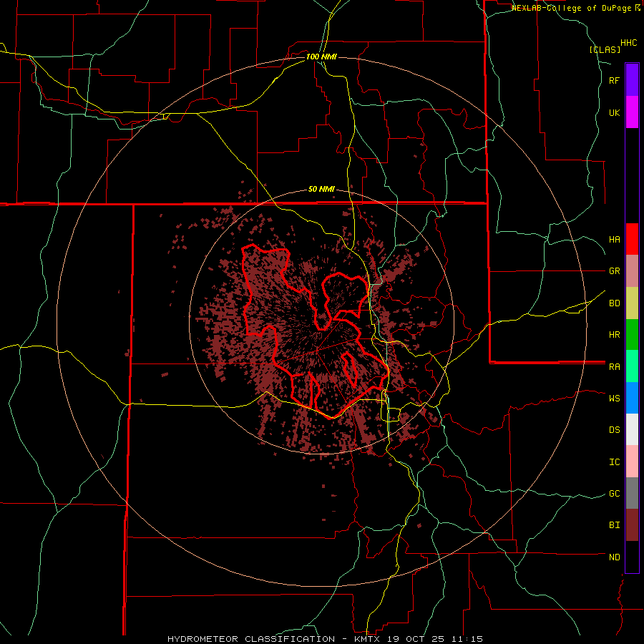Click the [CLAS] legend header
Screen dimensions: 644x644
(x=605, y=49)
